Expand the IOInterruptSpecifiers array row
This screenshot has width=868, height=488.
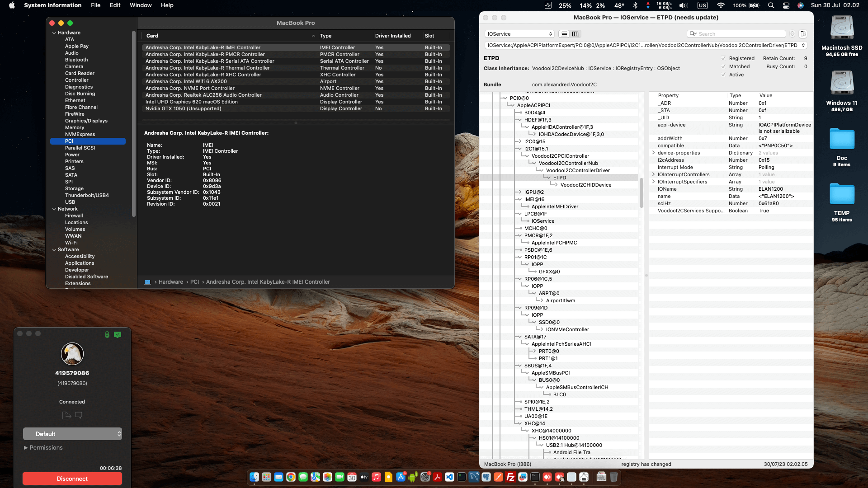(653, 182)
